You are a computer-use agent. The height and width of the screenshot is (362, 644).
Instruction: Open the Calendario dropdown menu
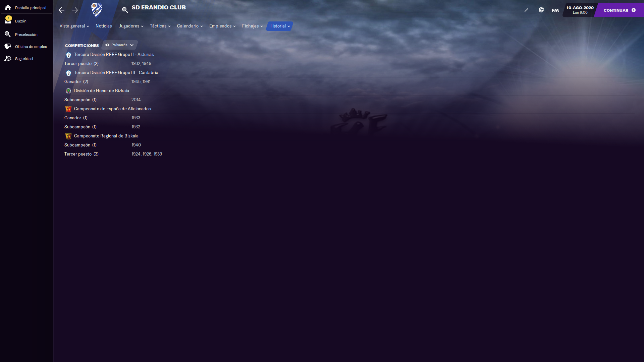pos(190,26)
